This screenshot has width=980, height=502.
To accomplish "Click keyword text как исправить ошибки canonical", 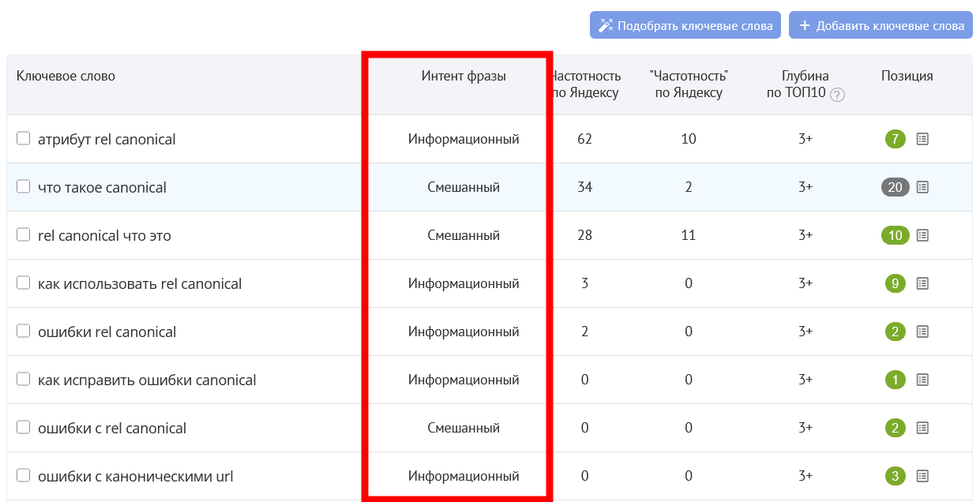I will click(x=147, y=380).
